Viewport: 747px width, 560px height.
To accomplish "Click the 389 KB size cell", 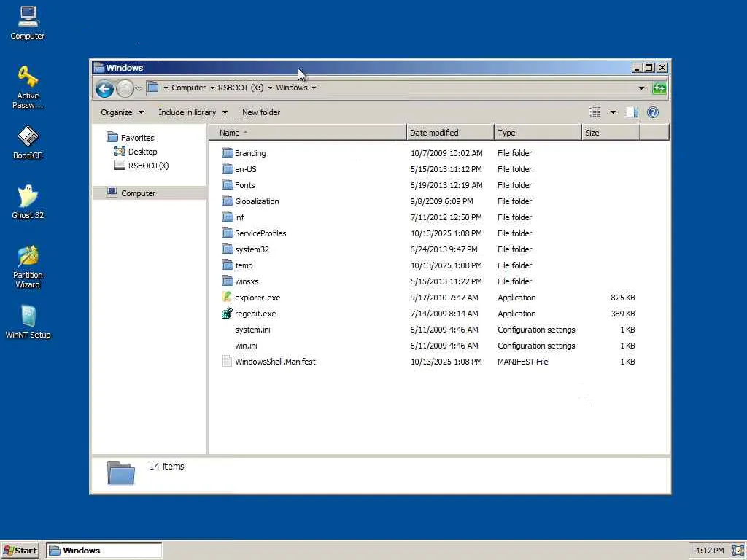I will [x=623, y=314].
